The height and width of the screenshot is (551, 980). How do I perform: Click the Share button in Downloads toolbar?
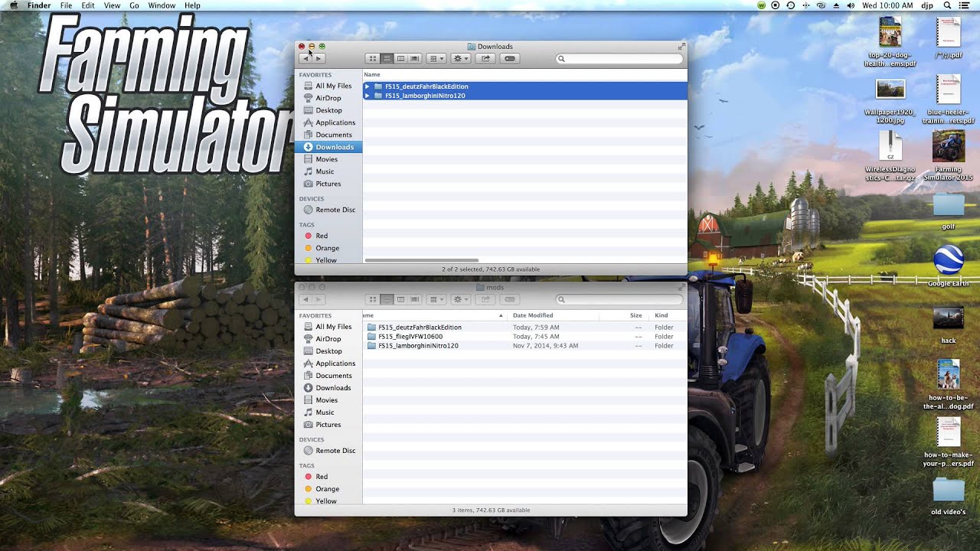[x=485, y=58]
